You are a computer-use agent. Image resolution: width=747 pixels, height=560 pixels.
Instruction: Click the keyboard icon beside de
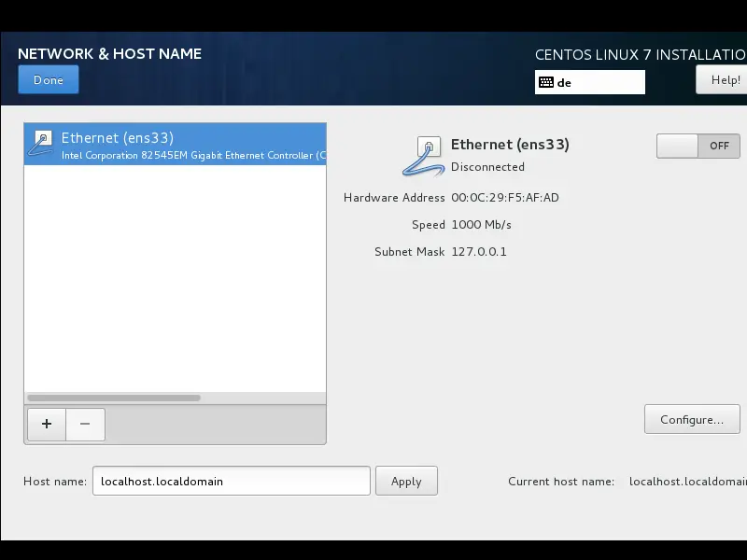pos(546,82)
